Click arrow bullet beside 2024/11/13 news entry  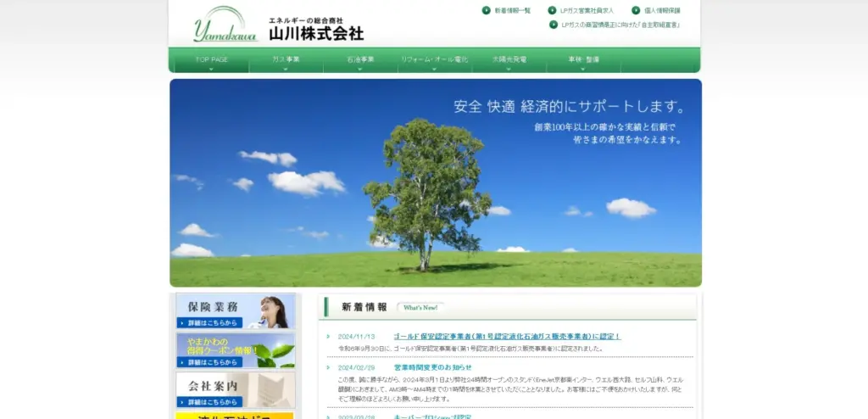pos(329,337)
